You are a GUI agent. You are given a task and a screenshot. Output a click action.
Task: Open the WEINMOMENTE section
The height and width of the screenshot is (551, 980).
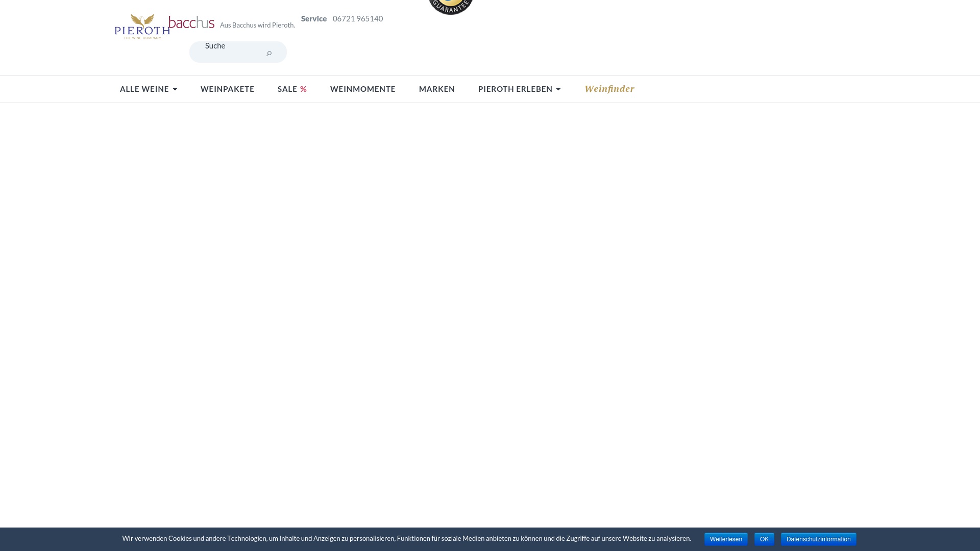pyautogui.click(x=362, y=89)
